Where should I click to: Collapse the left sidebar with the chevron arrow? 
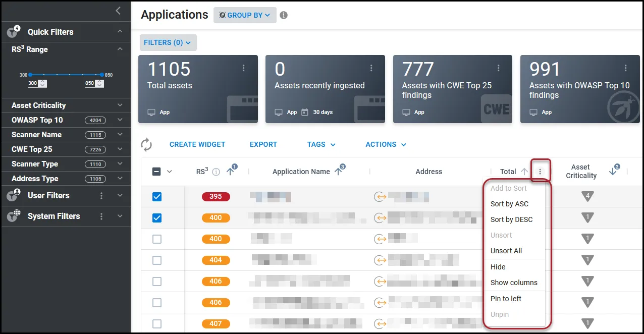click(x=118, y=11)
